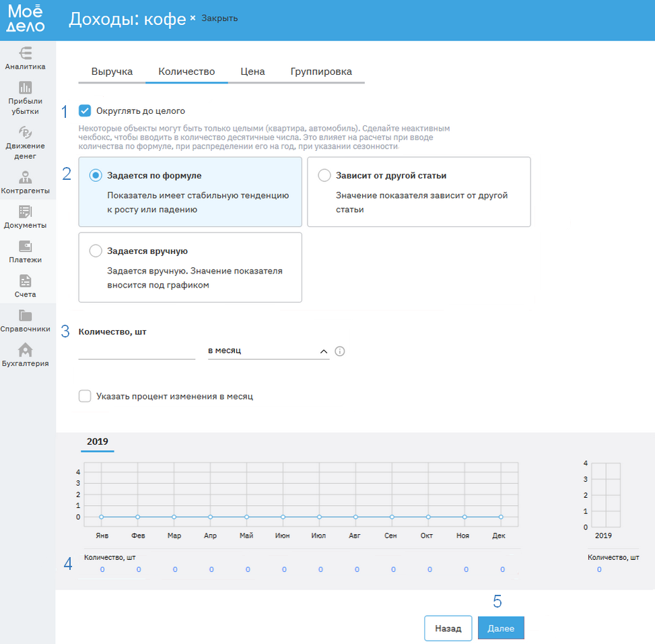Go to Движение денег section

coord(25,143)
